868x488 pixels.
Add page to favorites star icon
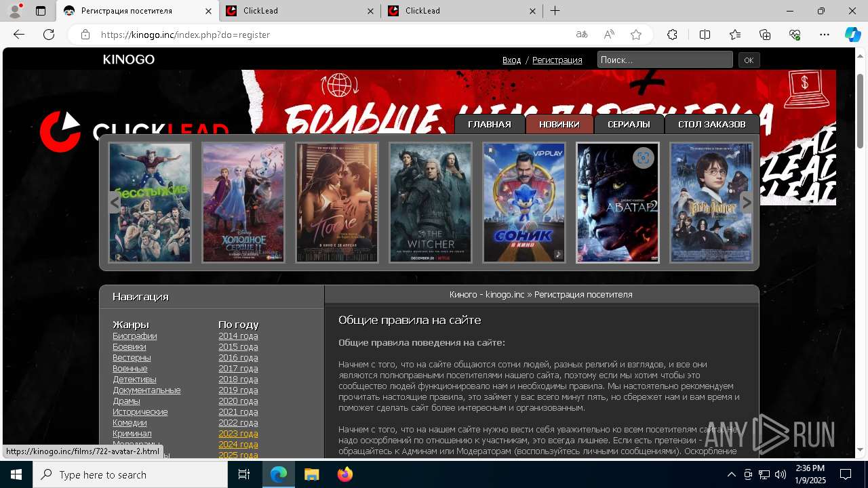[x=636, y=35]
